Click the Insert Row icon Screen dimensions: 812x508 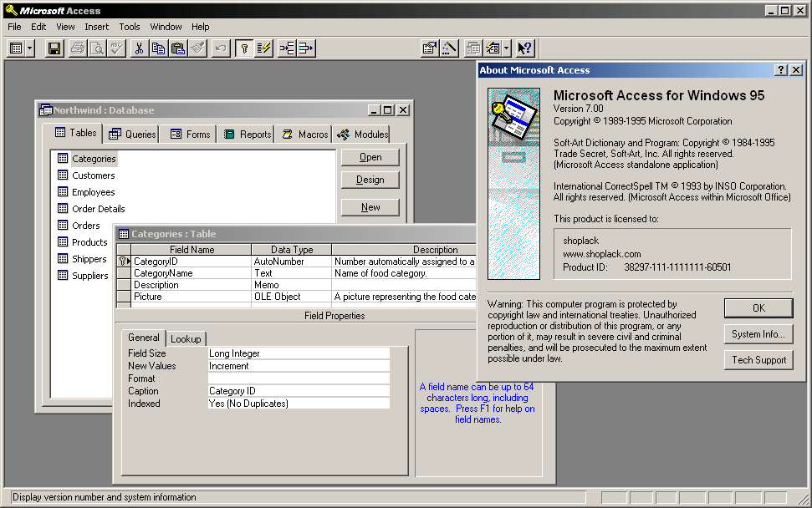point(287,48)
